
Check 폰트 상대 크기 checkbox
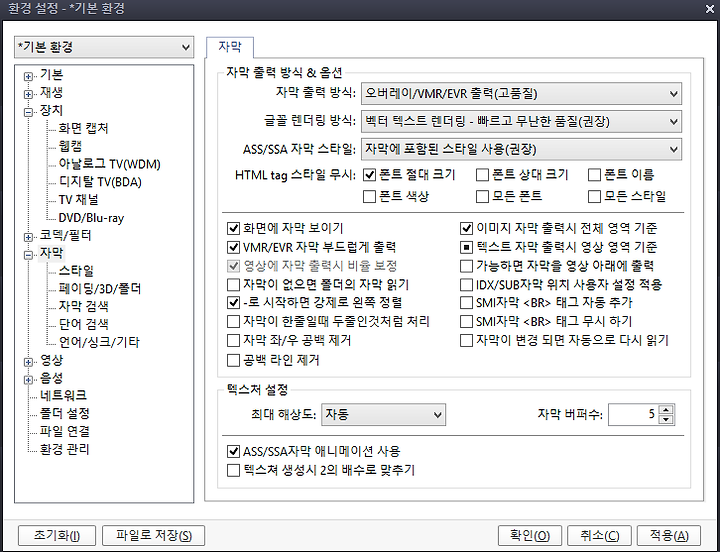coord(482,175)
